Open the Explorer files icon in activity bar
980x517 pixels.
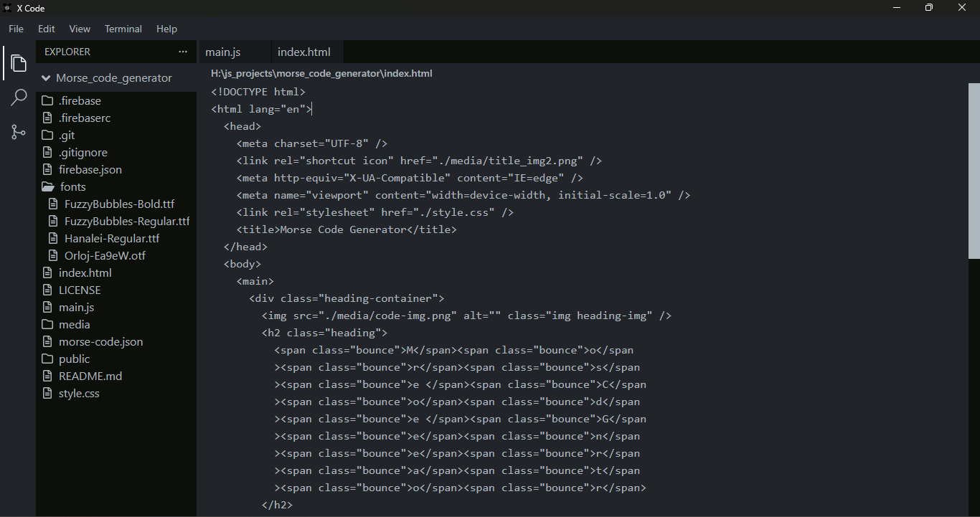click(x=19, y=64)
